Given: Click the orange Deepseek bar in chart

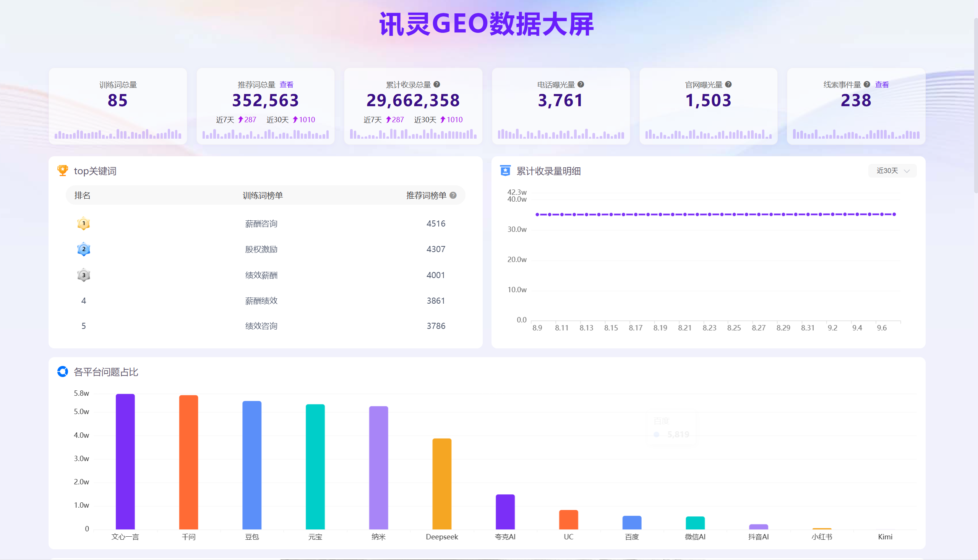Looking at the screenshot, I should pyautogui.click(x=442, y=484).
